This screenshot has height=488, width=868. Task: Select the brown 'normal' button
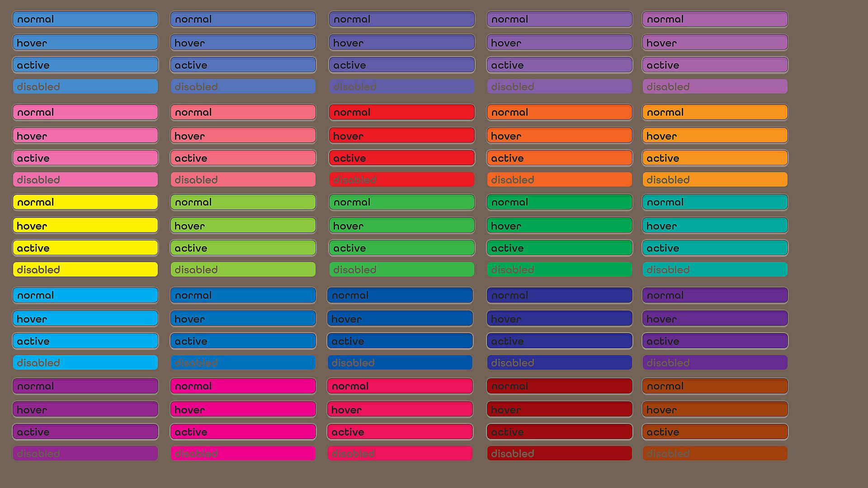[715, 386]
